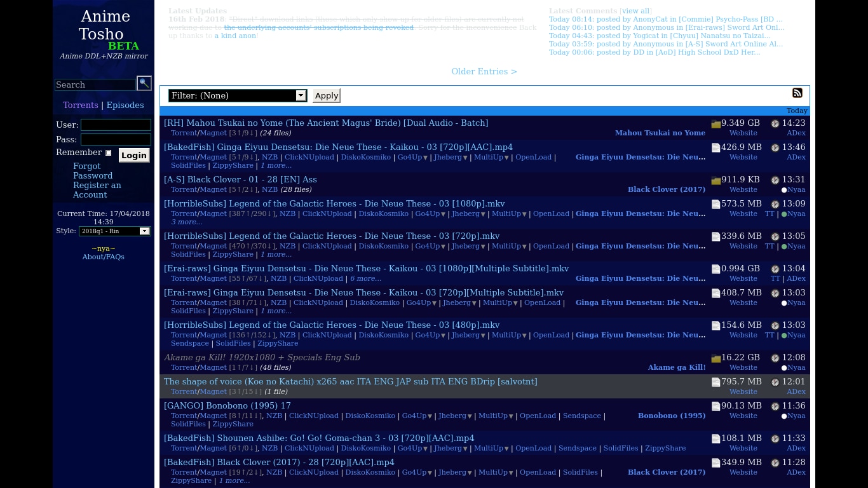The height and width of the screenshot is (488, 868).
Task: Open Register an Account link
Action: pos(97,190)
